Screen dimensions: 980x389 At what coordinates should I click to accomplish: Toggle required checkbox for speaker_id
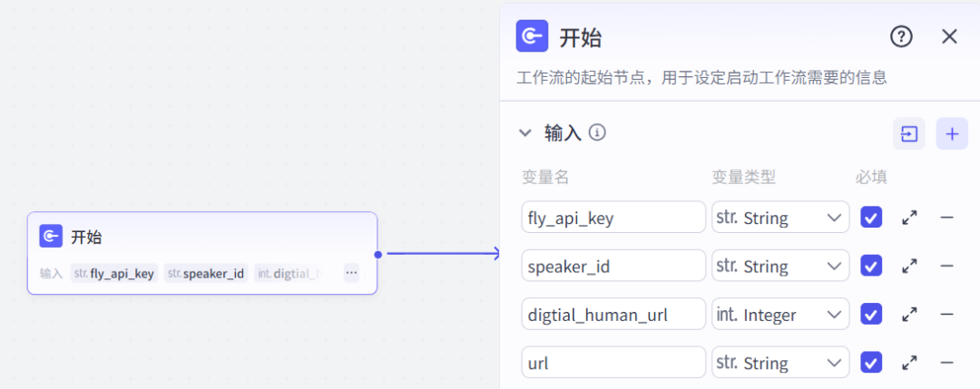871,266
